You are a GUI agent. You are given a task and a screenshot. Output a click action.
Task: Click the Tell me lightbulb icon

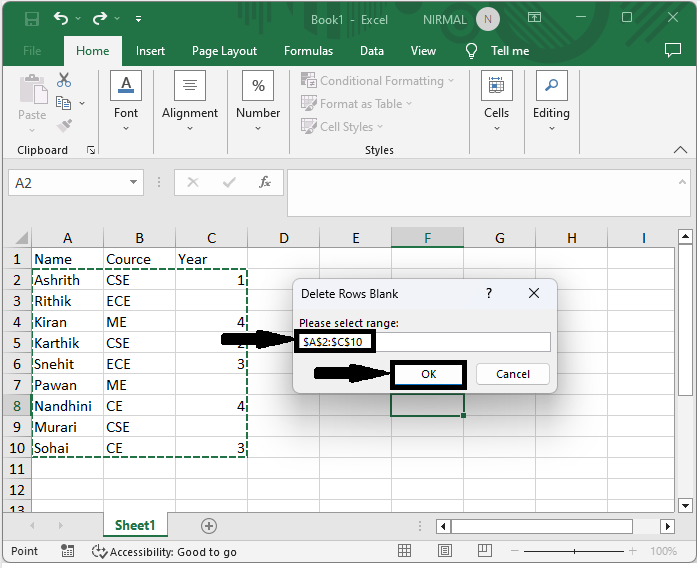(472, 51)
